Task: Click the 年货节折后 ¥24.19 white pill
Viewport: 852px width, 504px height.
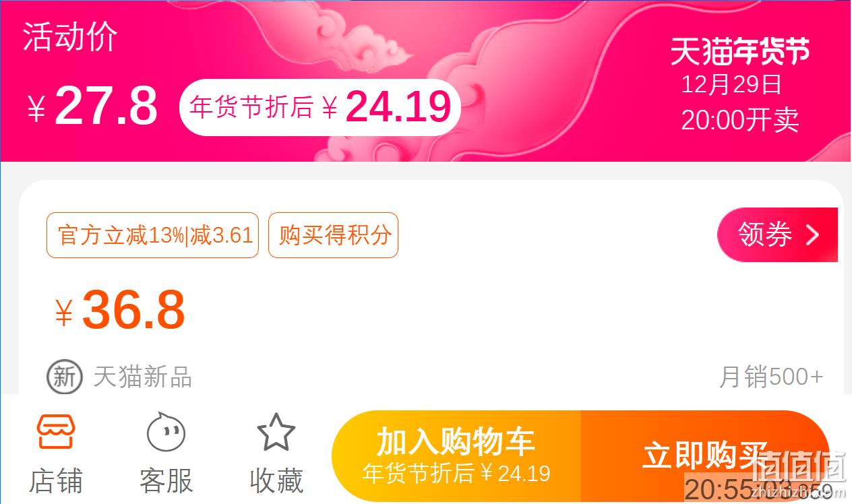Action: click(x=320, y=107)
